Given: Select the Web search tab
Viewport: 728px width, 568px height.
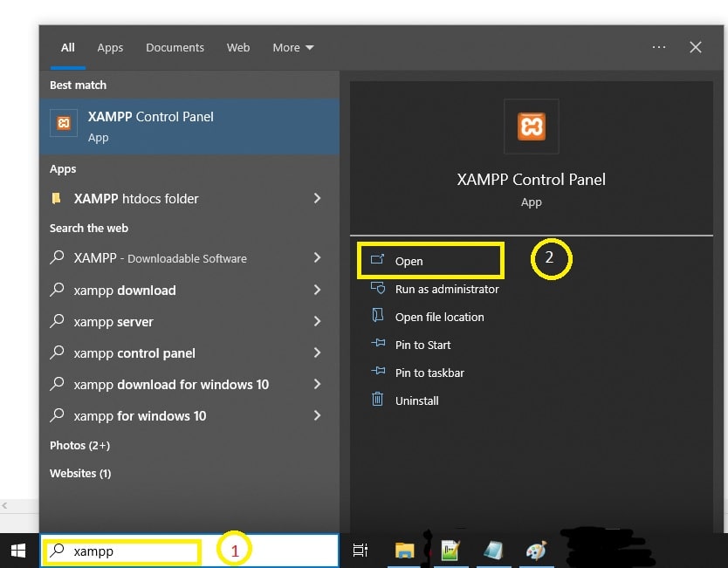Looking at the screenshot, I should (238, 48).
